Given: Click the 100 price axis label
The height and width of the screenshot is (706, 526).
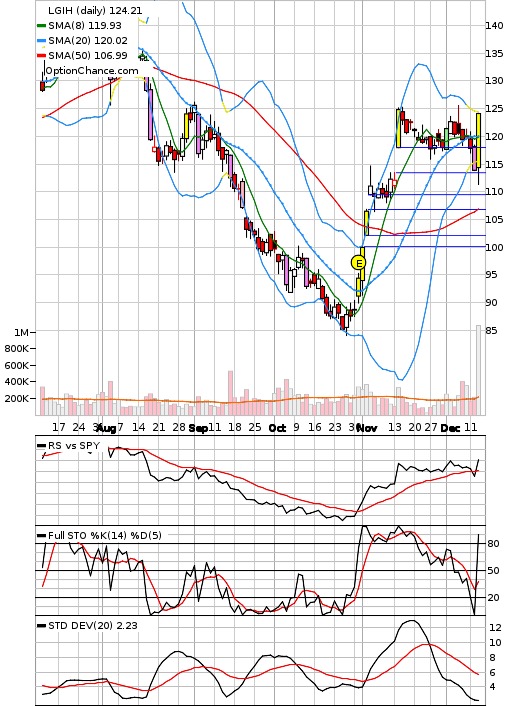Looking at the screenshot, I should pos(494,247).
